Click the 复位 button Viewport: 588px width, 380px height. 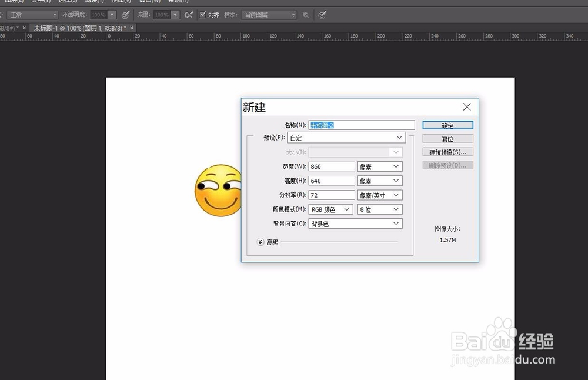click(x=447, y=139)
